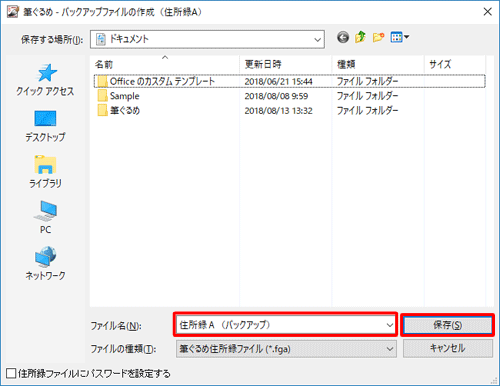The width and height of the screenshot is (500, 386).
Task: Click date 2018/08/08 9:59
Action: (276, 96)
